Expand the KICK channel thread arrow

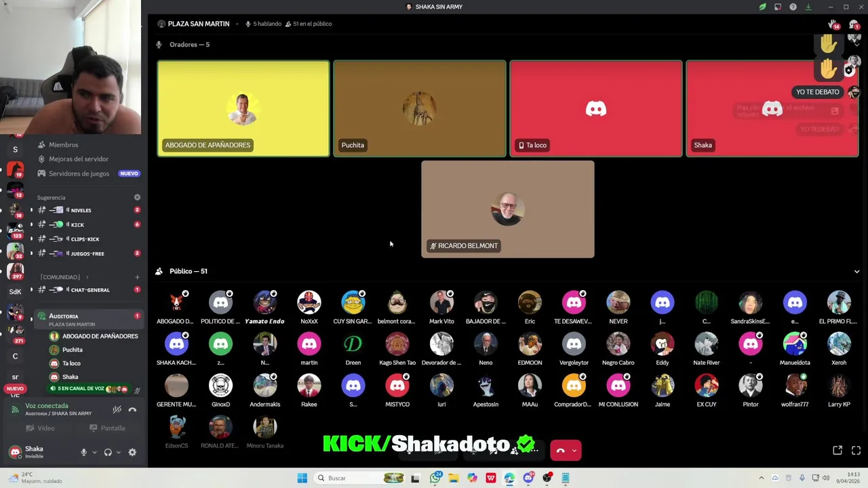click(31, 224)
